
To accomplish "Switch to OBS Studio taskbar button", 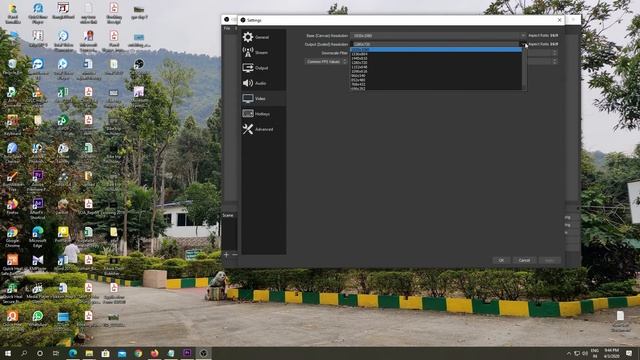I will coord(203,353).
